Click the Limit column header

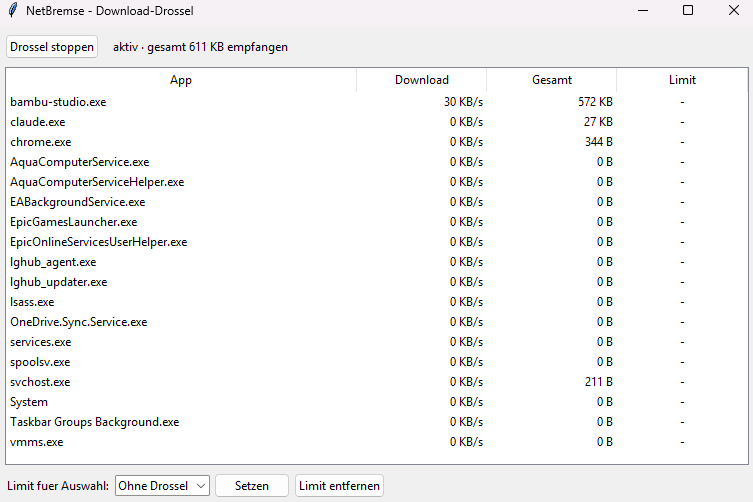pos(682,80)
